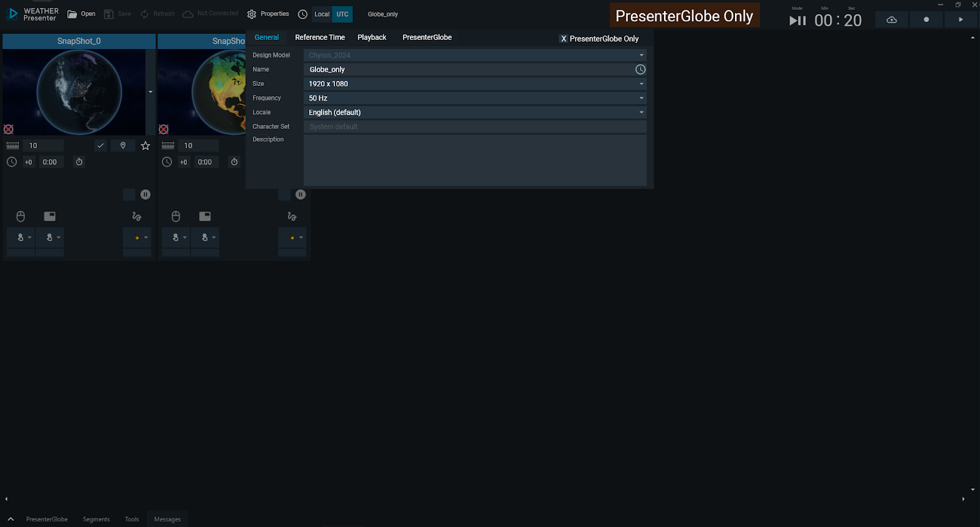The image size is (980, 527).
Task: Click the star icon on SnapShot_0
Action: coord(145,146)
